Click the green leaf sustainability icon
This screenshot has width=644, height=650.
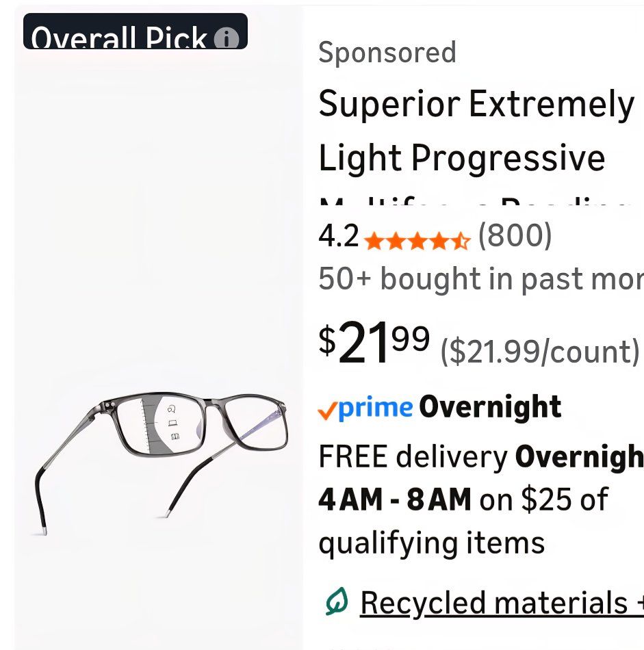(337, 601)
